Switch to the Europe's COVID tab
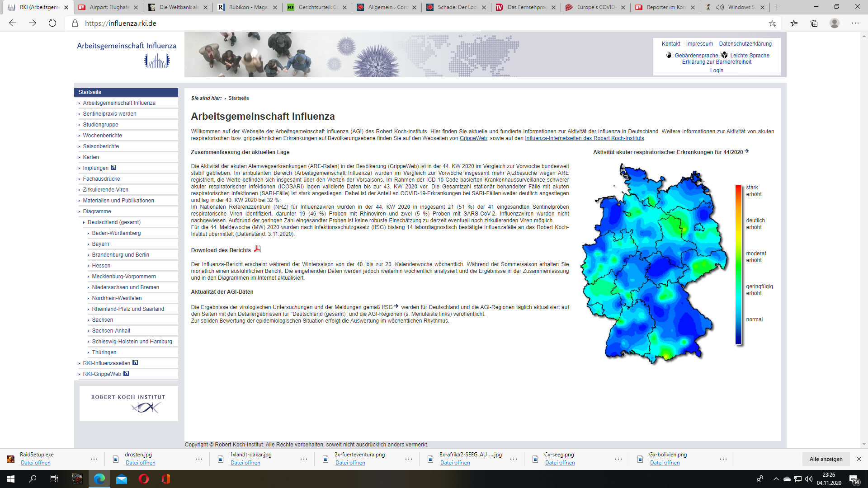 tap(596, 7)
